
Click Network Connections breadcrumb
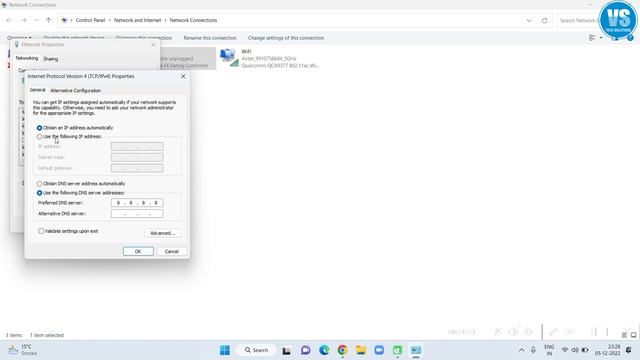(x=193, y=20)
